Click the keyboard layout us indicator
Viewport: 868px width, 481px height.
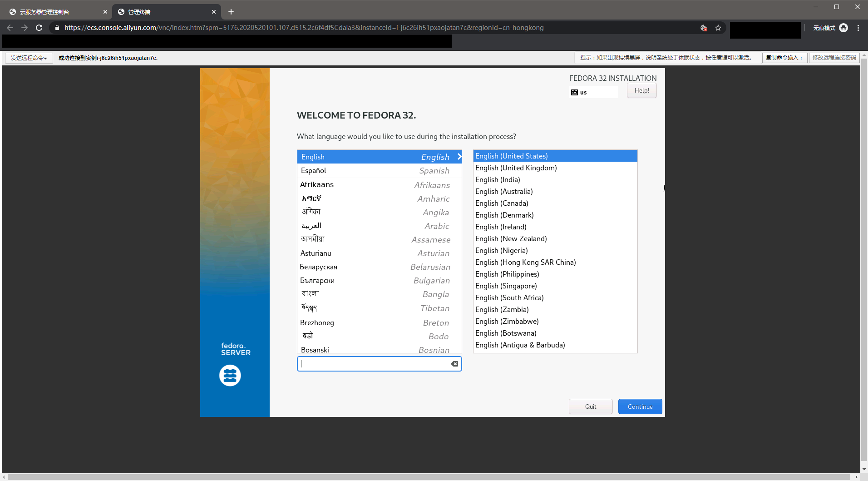(593, 92)
